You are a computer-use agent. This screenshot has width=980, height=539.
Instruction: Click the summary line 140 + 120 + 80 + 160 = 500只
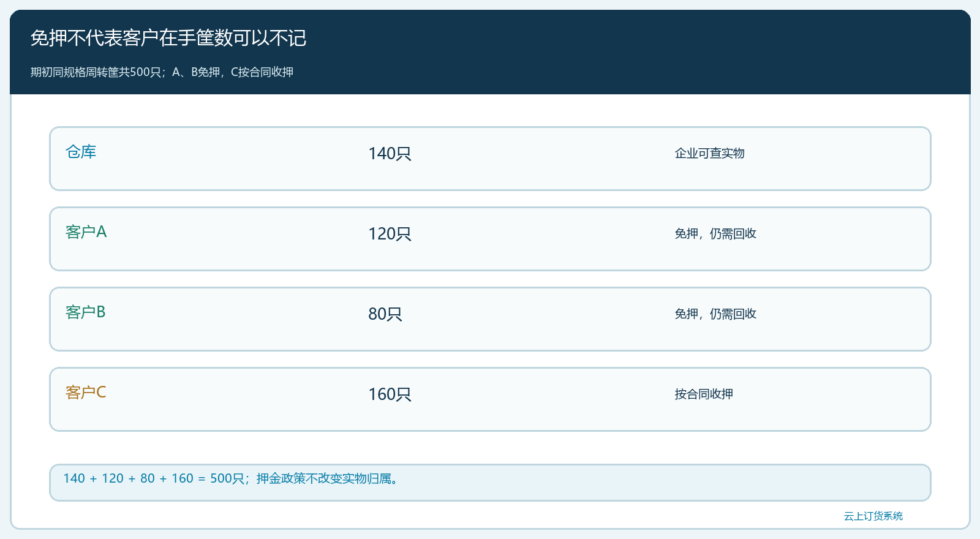153,478
